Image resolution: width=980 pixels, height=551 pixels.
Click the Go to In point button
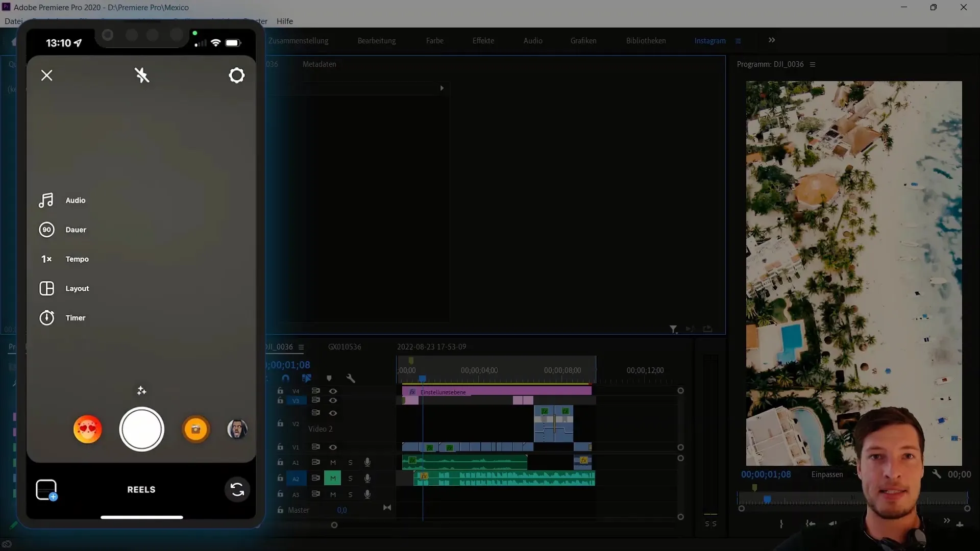tap(810, 523)
